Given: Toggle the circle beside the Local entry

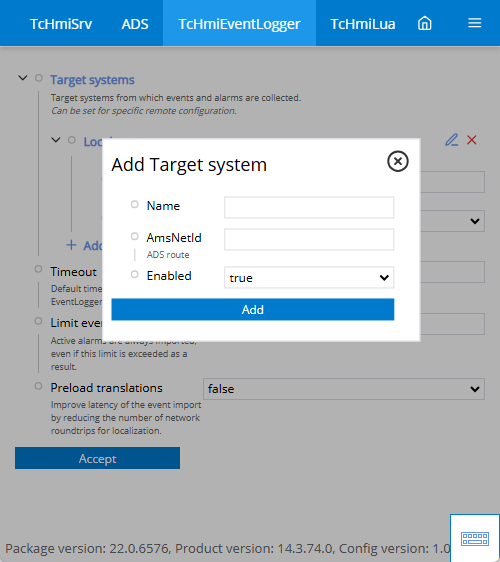Looking at the screenshot, I should tap(72, 140).
